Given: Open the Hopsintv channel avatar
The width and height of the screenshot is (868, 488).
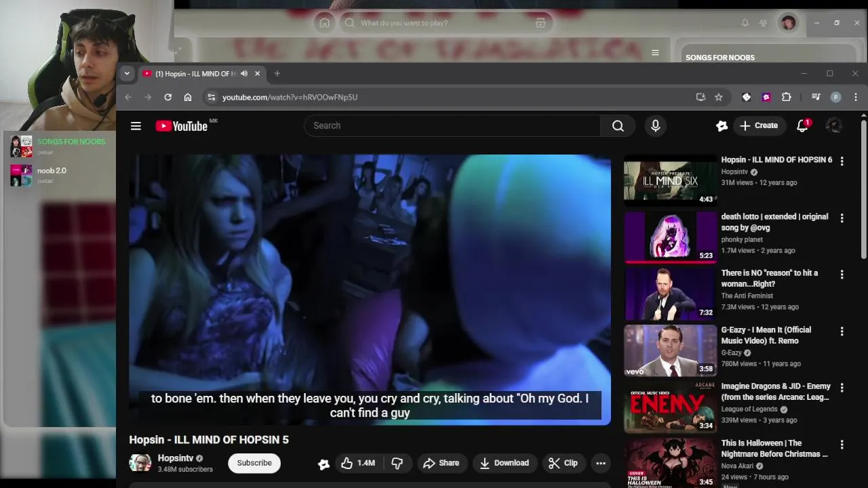Looking at the screenshot, I should point(140,463).
